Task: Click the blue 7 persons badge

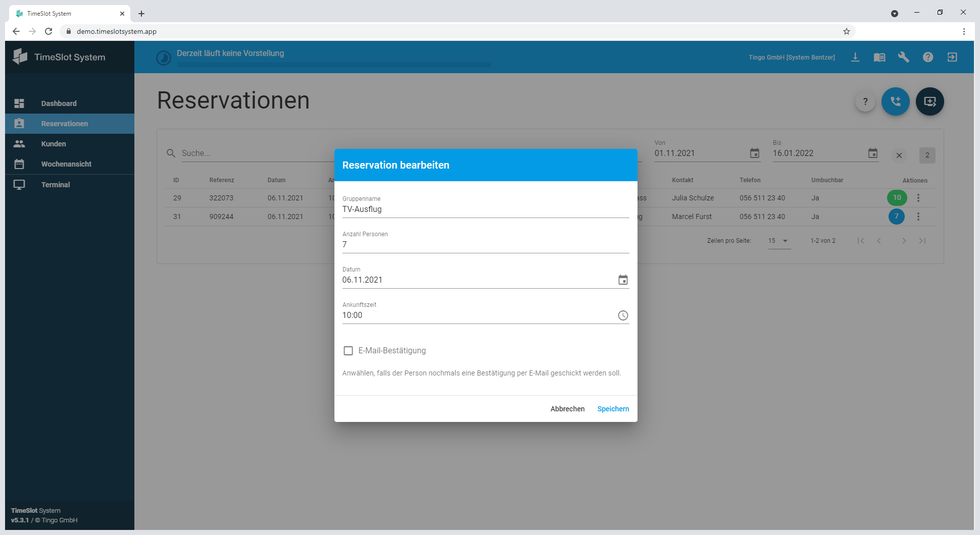Action: (897, 217)
